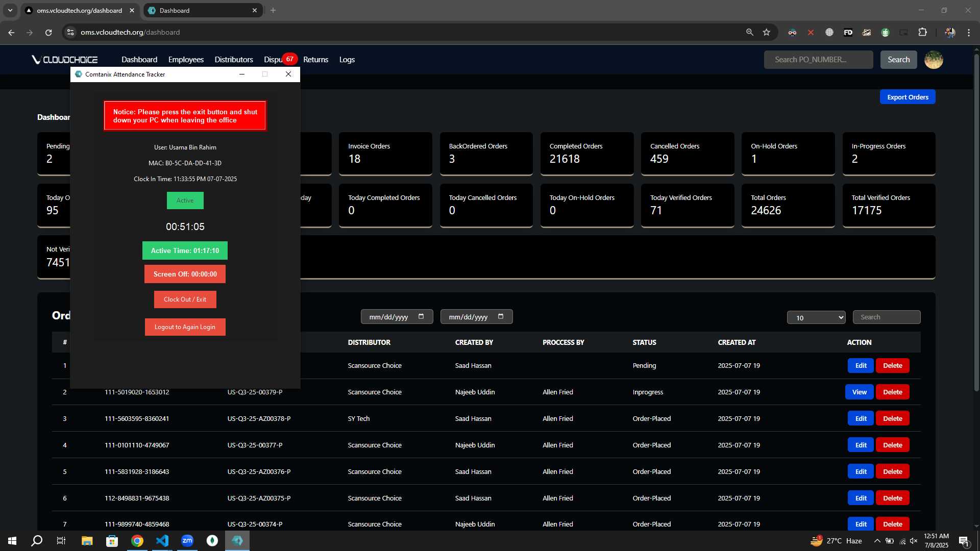Click the orders table Search field
This screenshot has height=551, width=980.
[x=886, y=317]
